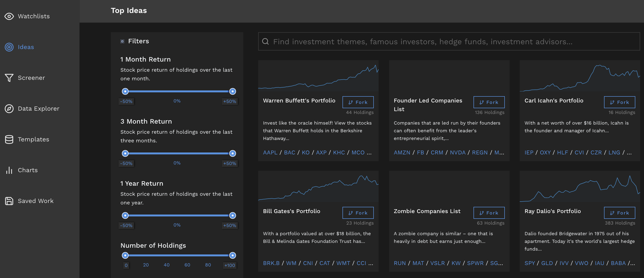Image resolution: width=644 pixels, height=278 pixels.
Task: Open the AAPL ticker link
Action: tap(270, 152)
